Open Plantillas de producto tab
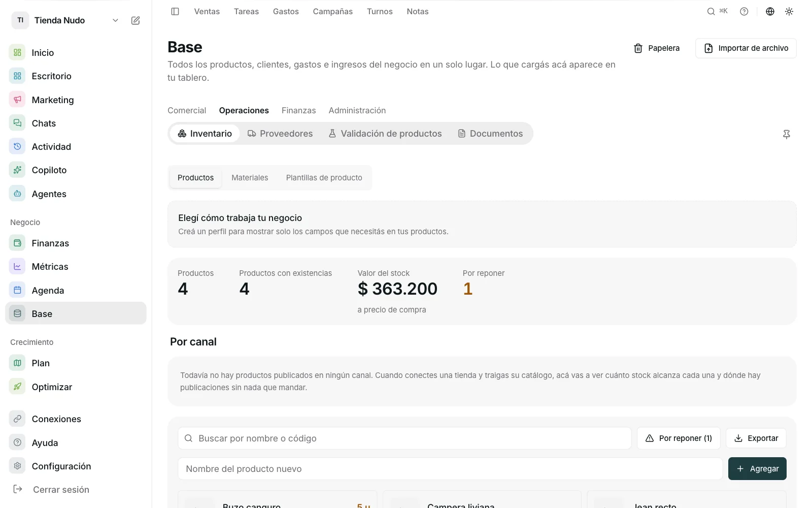812x508 pixels. [x=324, y=177]
